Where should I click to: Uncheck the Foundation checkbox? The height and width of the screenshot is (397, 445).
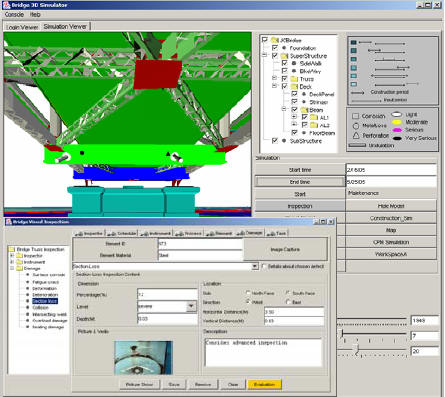click(275, 48)
